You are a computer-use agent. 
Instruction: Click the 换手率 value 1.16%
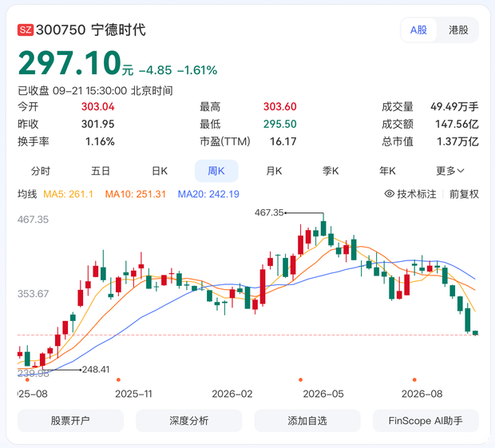tap(100, 141)
